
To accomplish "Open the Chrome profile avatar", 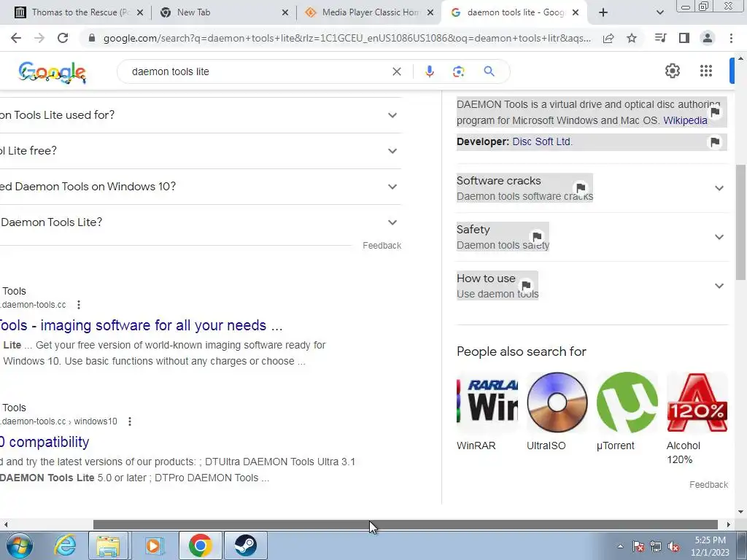I will point(708,38).
